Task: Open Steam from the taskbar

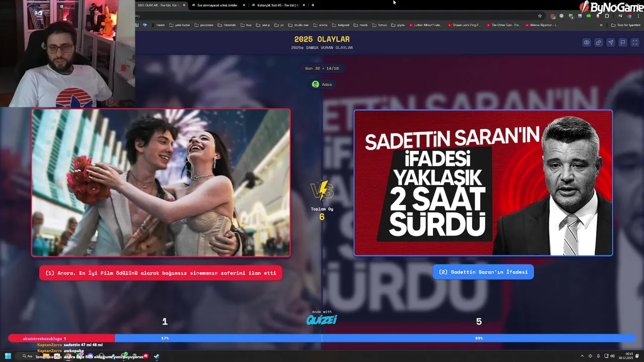Action: coord(156,356)
